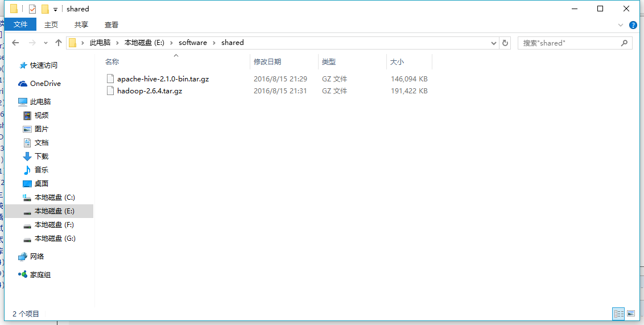Click Properties icon in quick access toolbar
644x325 pixels.
click(32, 9)
